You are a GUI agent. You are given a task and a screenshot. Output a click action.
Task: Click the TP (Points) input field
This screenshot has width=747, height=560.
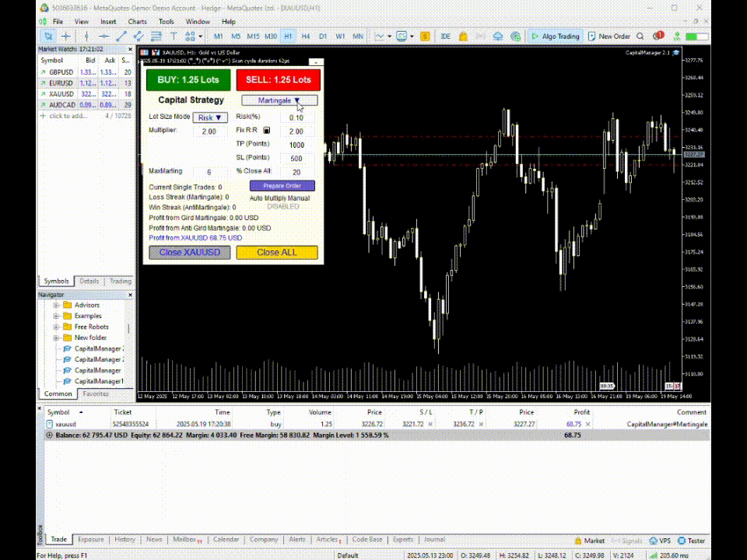coord(296,145)
